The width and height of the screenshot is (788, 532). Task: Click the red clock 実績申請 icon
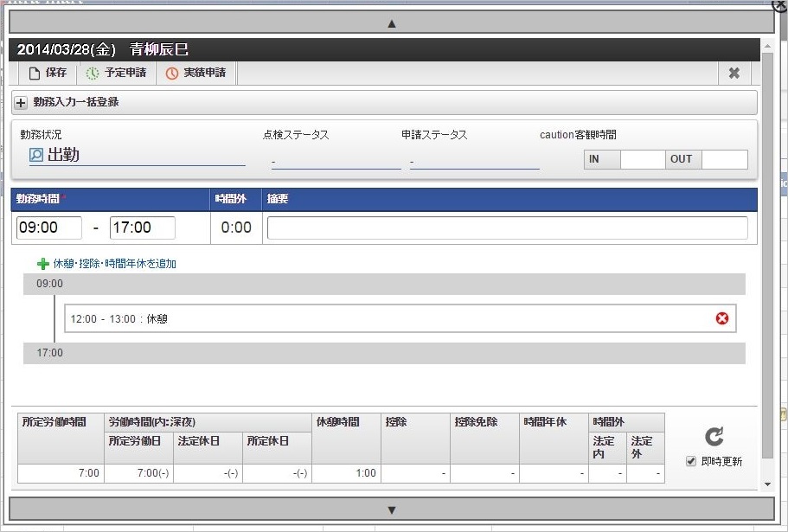point(172,74)
